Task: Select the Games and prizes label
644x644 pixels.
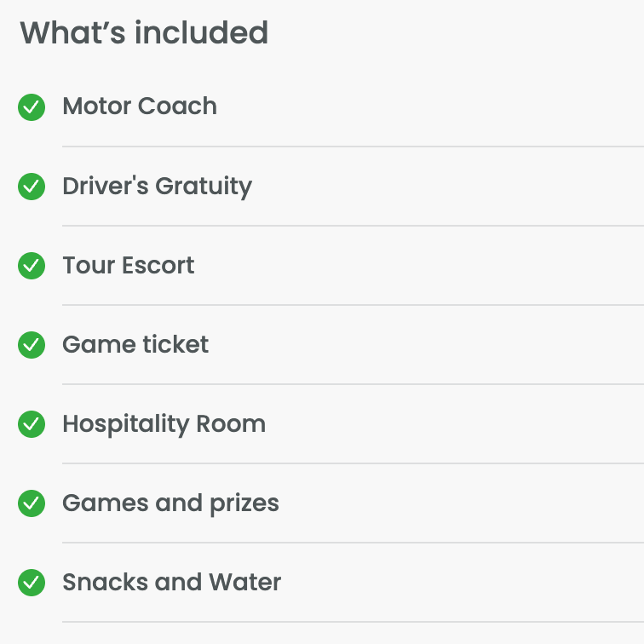Action: point(170,503)
